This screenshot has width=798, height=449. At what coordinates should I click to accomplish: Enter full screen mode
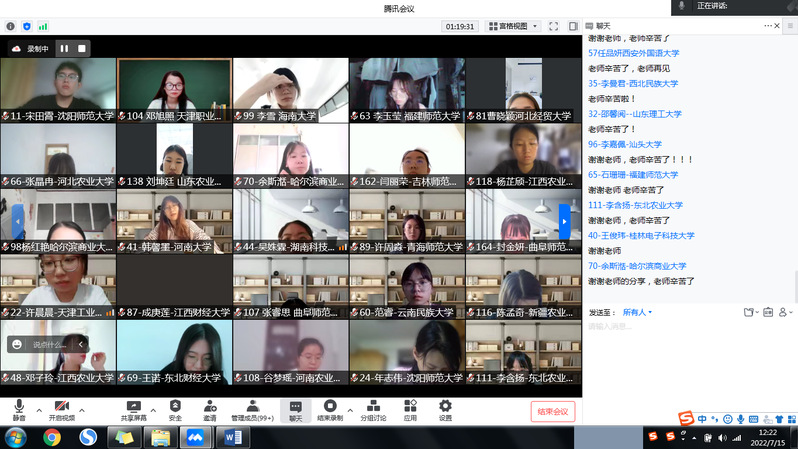[554, 26]
